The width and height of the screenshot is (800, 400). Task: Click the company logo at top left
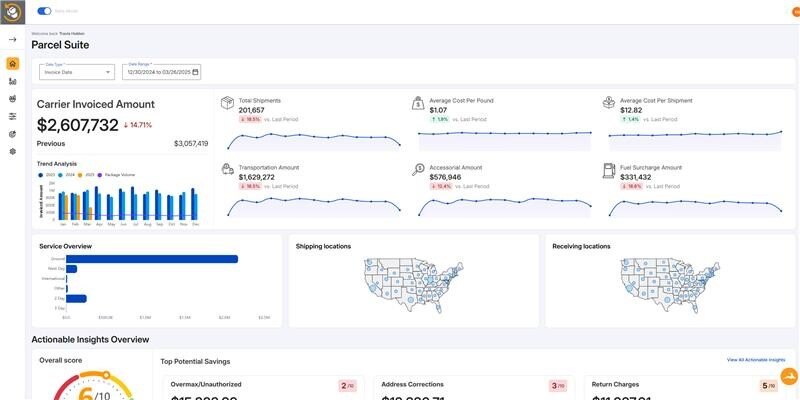coord(12,11)
